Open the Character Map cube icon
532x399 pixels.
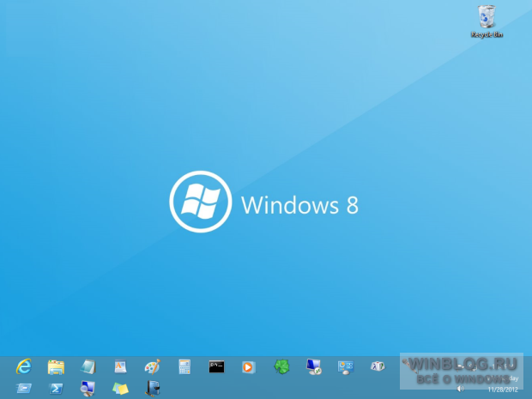point(378,366)
